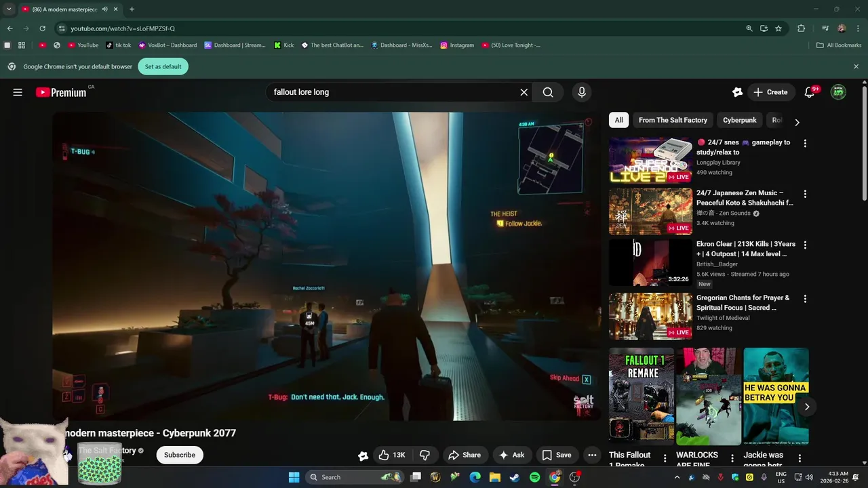The height and width of the screenshot is (488, 868).
Task: Save the video to a playlist
Action: tap(557, 455)
